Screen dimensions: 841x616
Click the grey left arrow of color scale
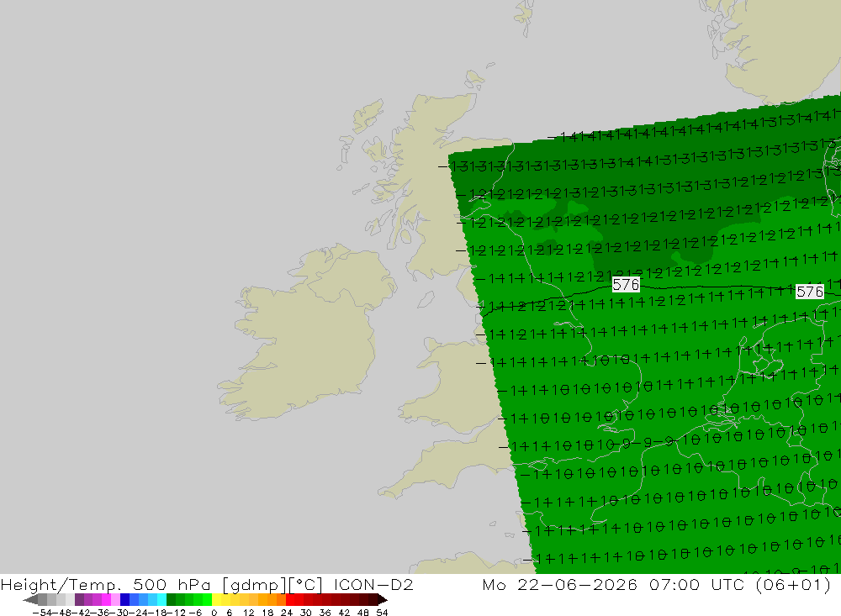click(30, 600)
